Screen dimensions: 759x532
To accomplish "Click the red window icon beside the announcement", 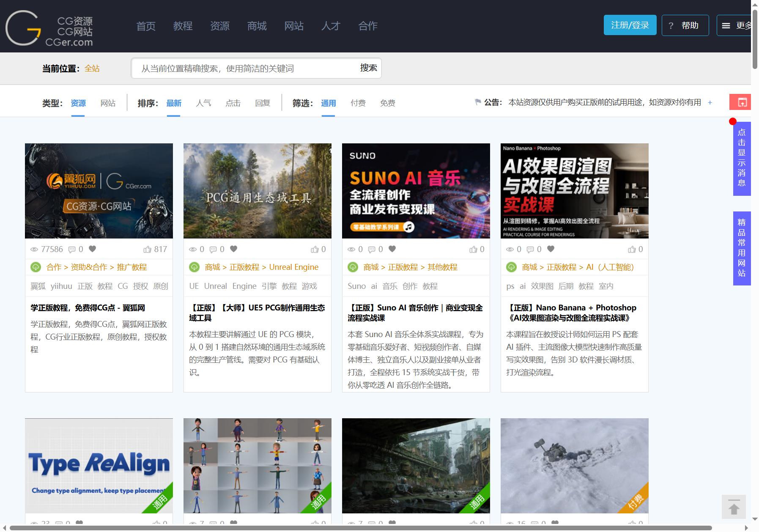I will click(742, 102).
